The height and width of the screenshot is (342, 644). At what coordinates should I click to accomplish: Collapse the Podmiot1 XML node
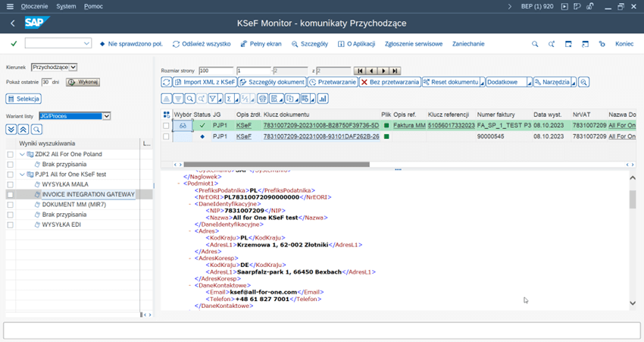(179, 184)
